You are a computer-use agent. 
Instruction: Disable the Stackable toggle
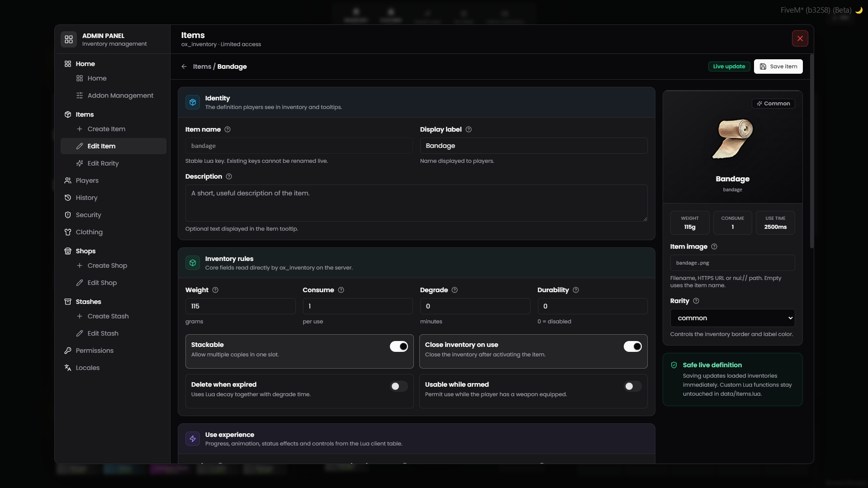399,346
